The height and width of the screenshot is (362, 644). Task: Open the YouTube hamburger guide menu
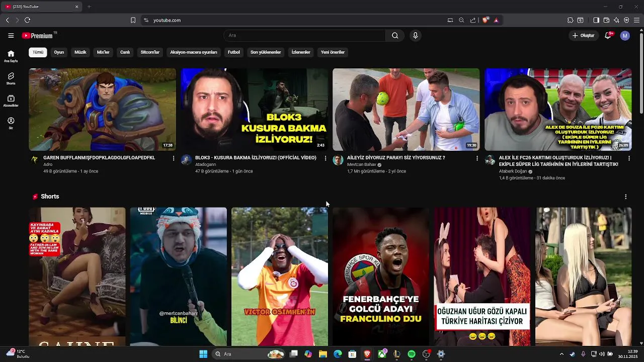[11, 36]
